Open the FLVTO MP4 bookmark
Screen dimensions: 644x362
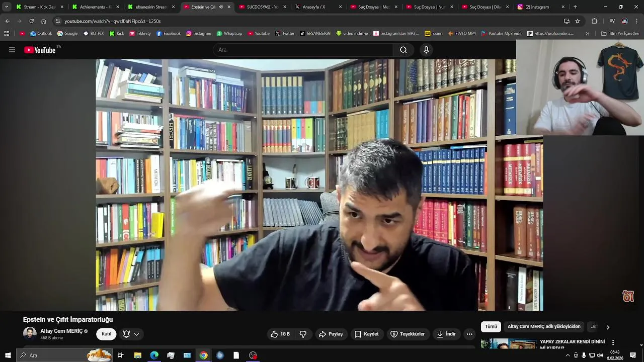point(462,34)
